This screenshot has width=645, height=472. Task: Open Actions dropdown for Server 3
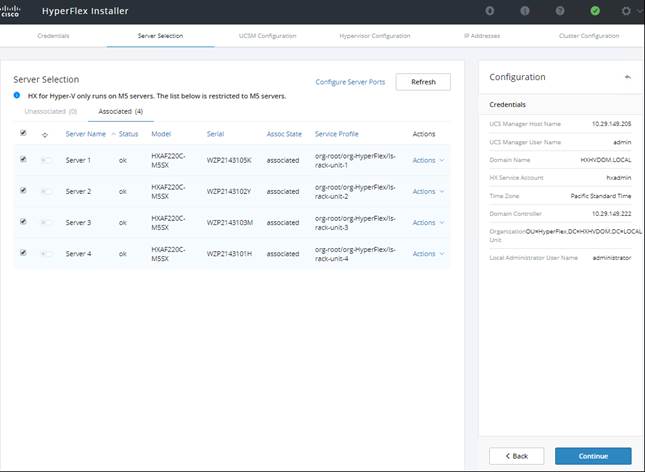[428, 223]
